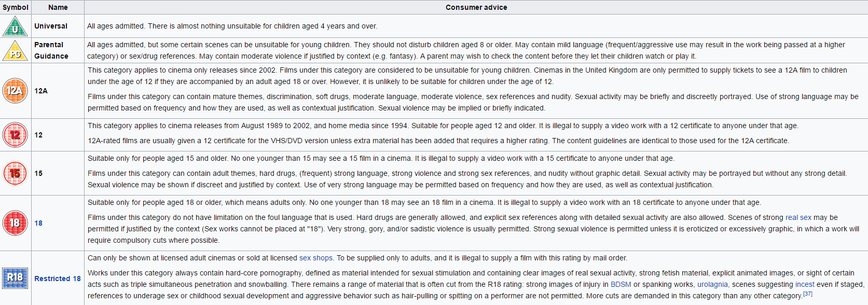Open the red 18 rating icon

point(15,223)
